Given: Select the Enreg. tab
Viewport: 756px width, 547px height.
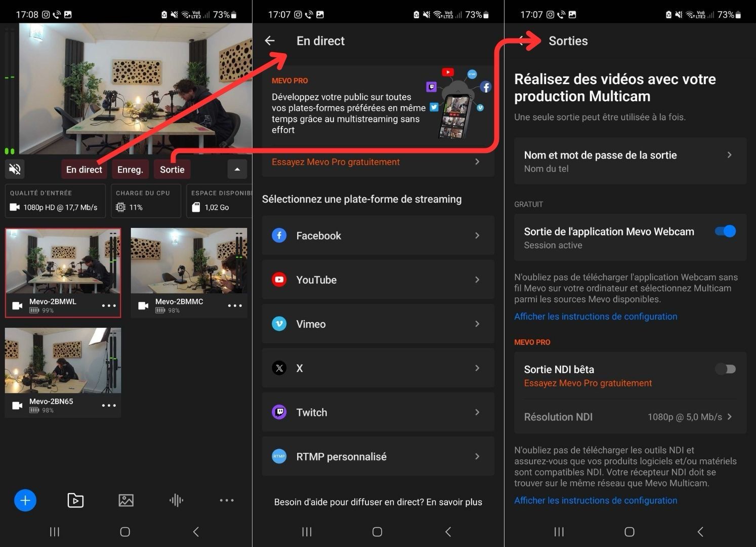Looking at the screenshot, I should pos(130,169).
